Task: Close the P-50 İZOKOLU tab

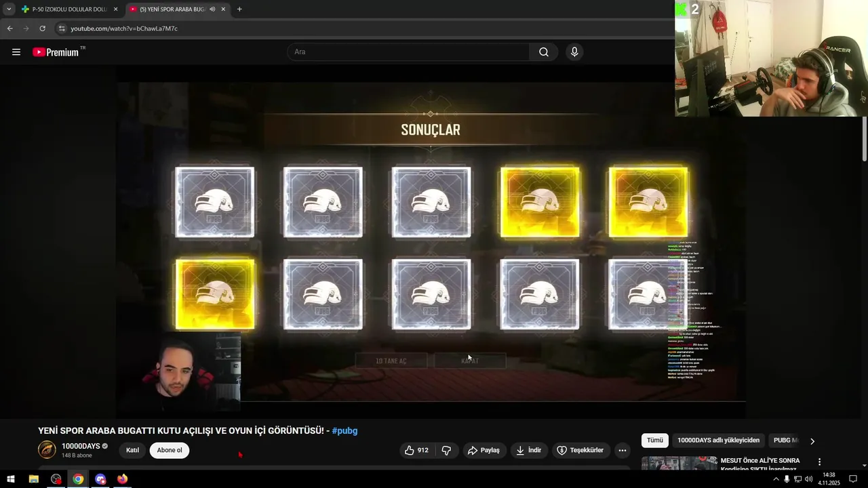Action: 116,9
